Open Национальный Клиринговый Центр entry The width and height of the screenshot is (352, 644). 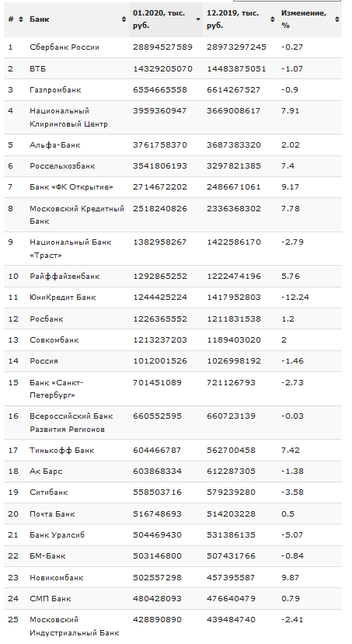tap(68, 117)
